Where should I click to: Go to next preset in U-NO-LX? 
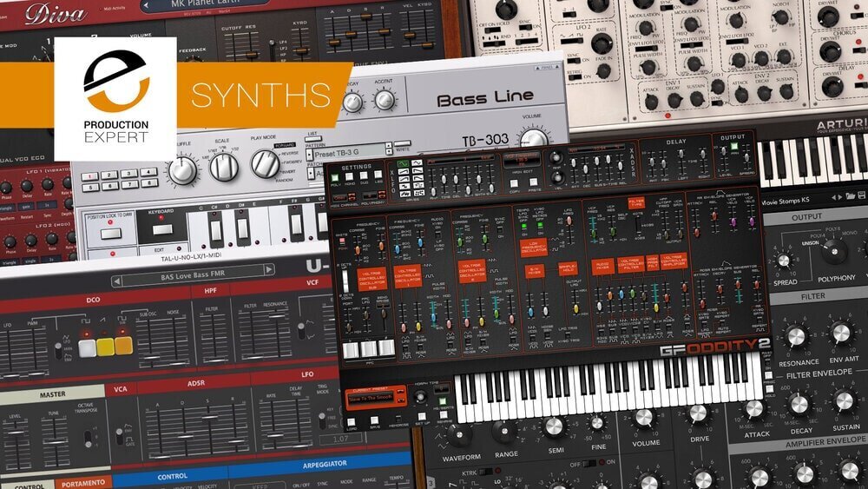tap(269, 269)
